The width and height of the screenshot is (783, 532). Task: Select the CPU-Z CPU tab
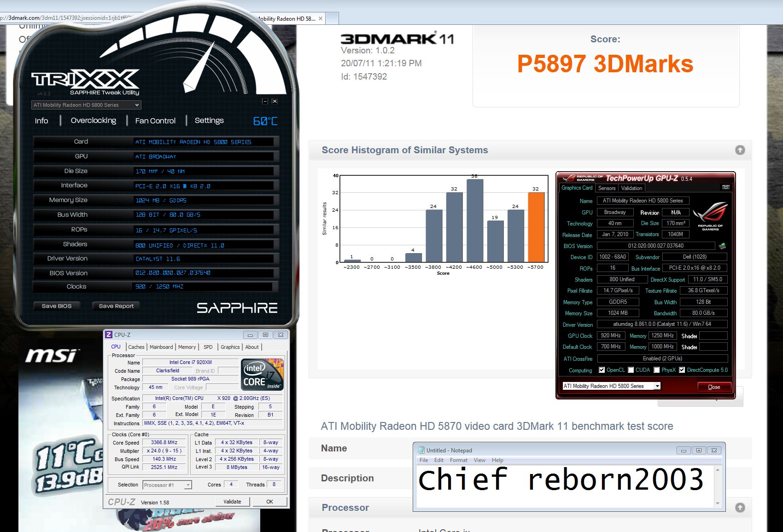point(116,347)
